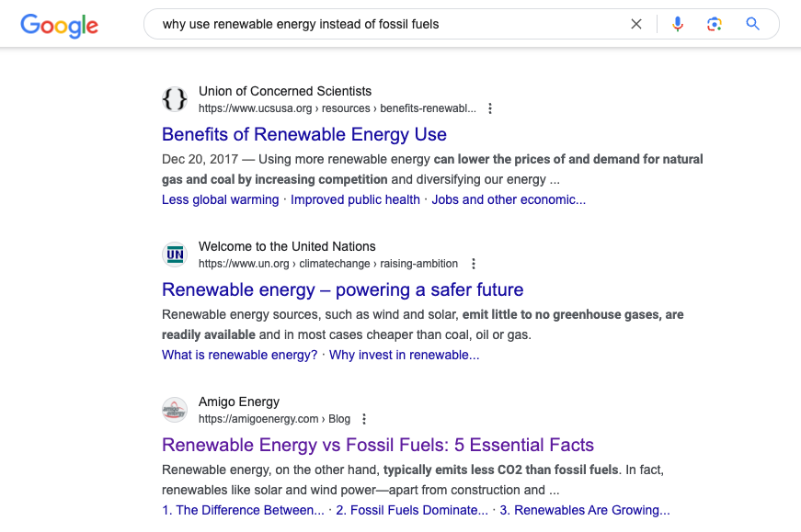Select the '2. Fossil Fuels Dominate...' sitelink

(x=412, y=510)
